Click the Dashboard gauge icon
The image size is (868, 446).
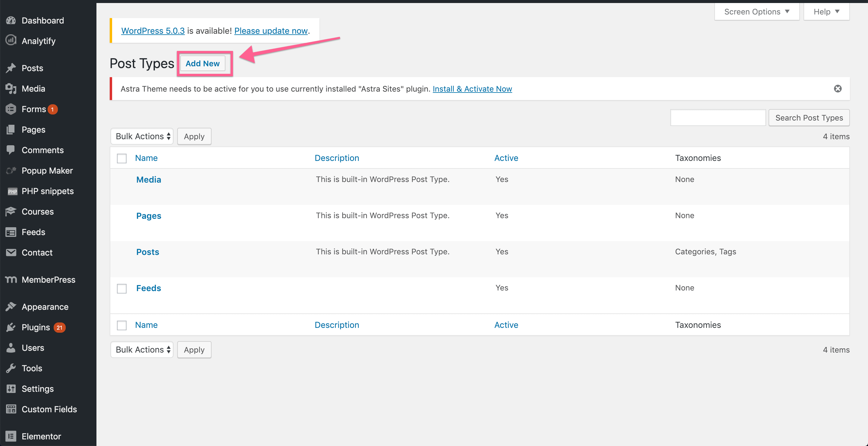click(x=11, y=20)
